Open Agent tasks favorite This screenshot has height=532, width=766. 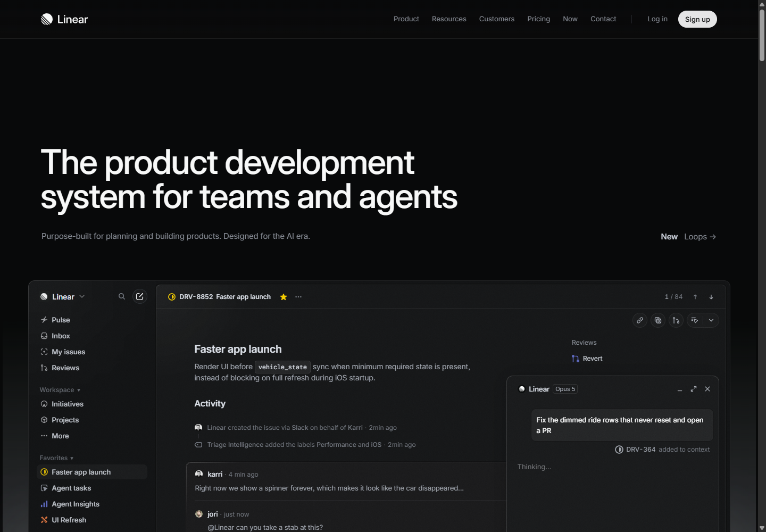point(92,488)
